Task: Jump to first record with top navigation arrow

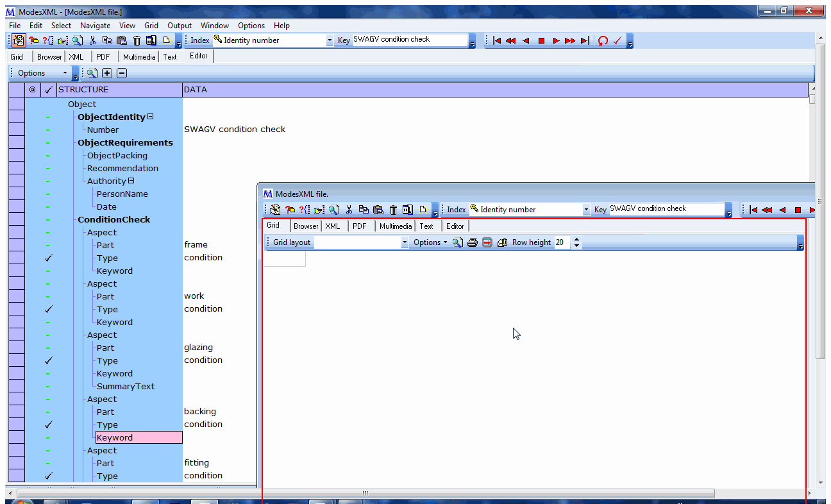Action: (497, 40)
